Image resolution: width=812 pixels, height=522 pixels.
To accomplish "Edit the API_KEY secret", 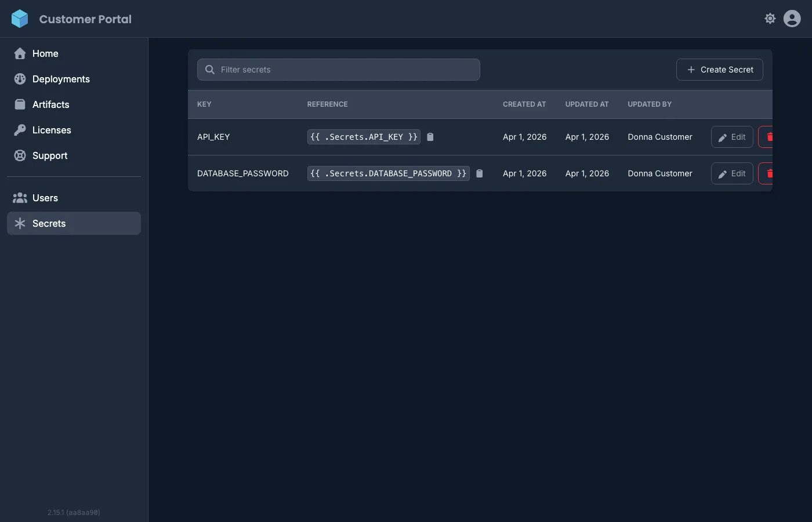I will [x=731, y=137].
